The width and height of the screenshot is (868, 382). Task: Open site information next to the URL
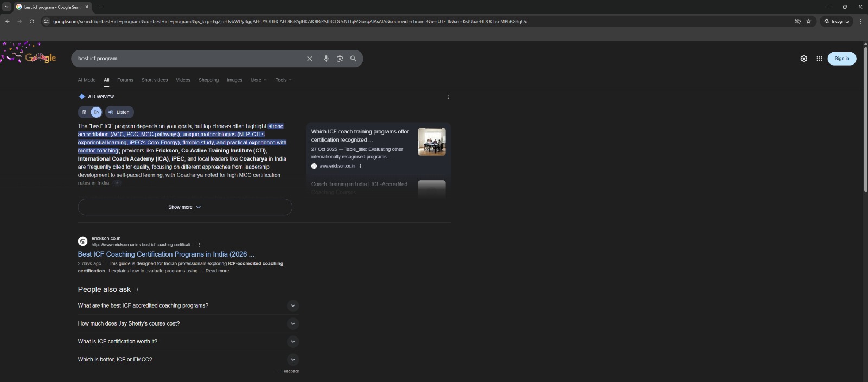[x=46, y=21]
